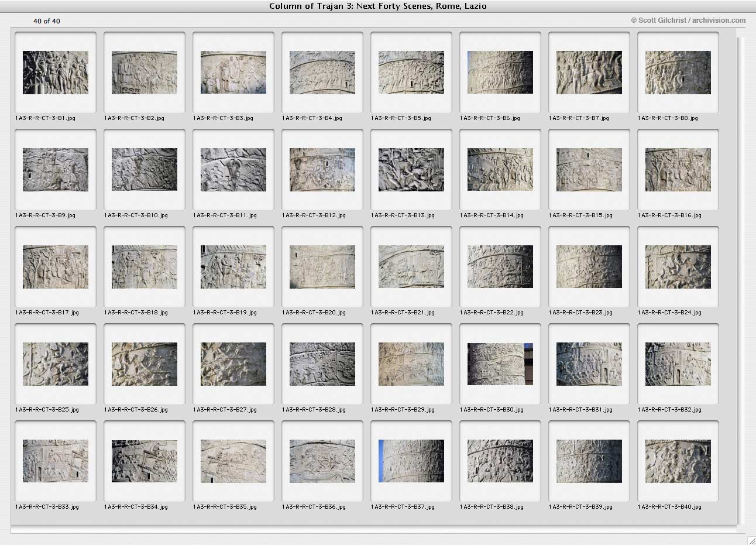Click filename label 1A3-R-R-CT-3-B29.jpg
Viewport: 756px width, 545px height.
(x=403, y=410)
